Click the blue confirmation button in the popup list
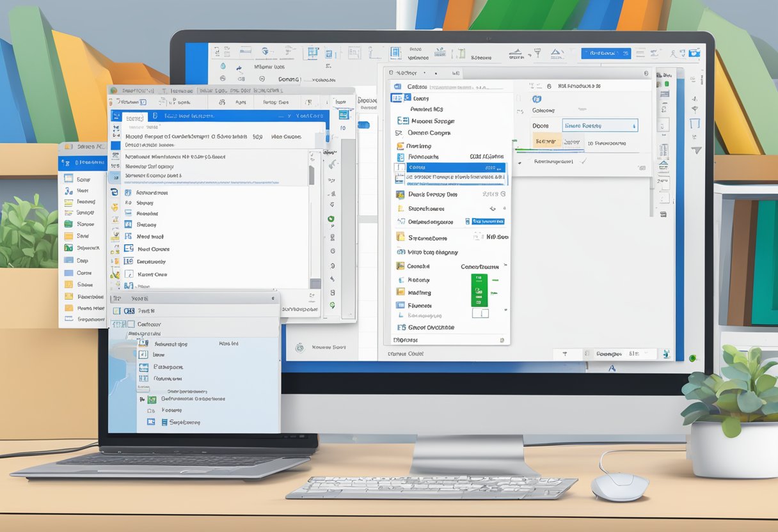 [x=489, y=220]
